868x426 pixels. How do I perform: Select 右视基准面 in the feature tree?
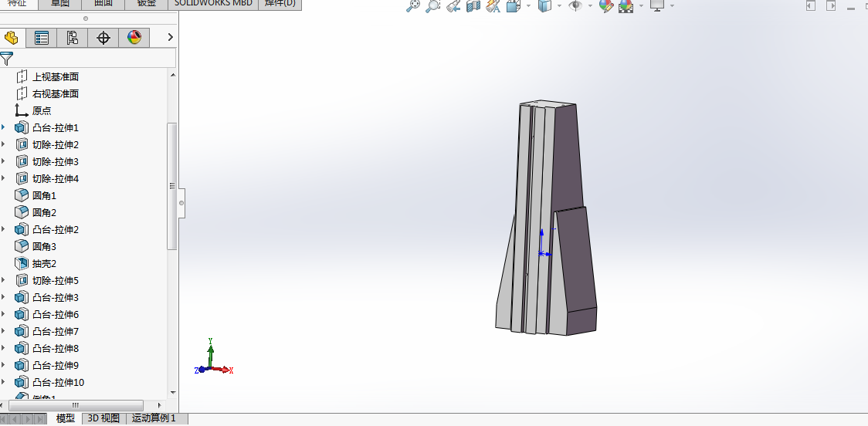coord(56,94)
